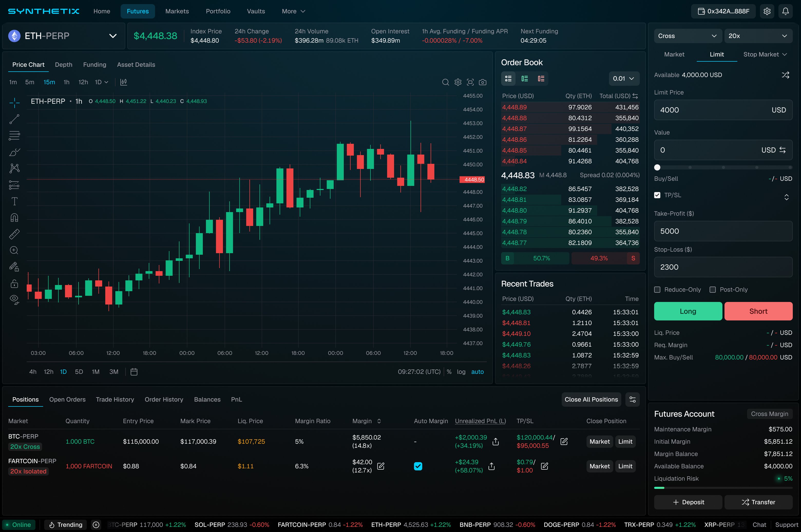This screenshot has height=532, width=801.
Task: Pick the brush drawing tool
Action: click(x=14, y=152)
